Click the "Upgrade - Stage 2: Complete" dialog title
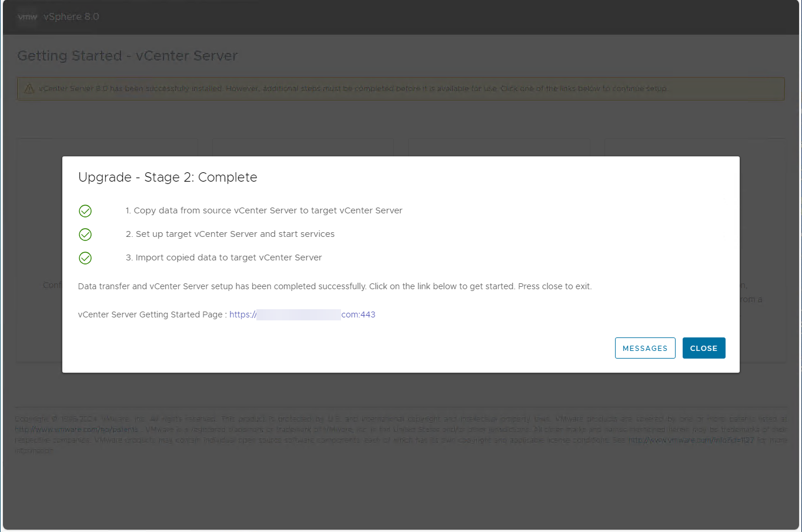The width and height of the screenshot is (802, 532). click(x=168, y=178)
